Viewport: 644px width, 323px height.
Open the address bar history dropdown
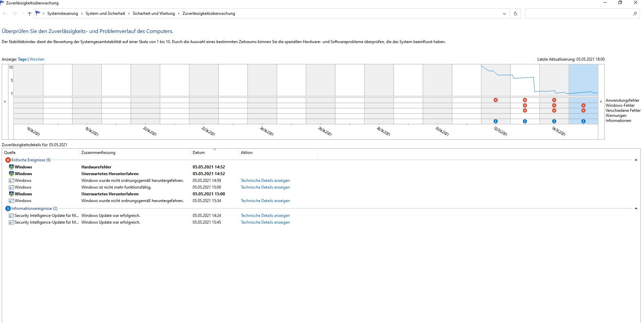click(504, 13)
